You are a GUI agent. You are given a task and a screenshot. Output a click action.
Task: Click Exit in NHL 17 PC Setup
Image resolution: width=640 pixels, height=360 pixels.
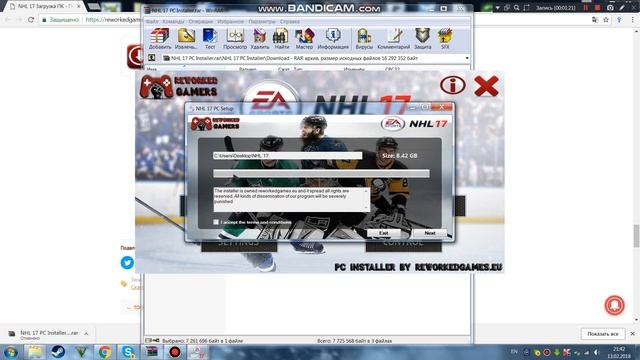(384, 233)
